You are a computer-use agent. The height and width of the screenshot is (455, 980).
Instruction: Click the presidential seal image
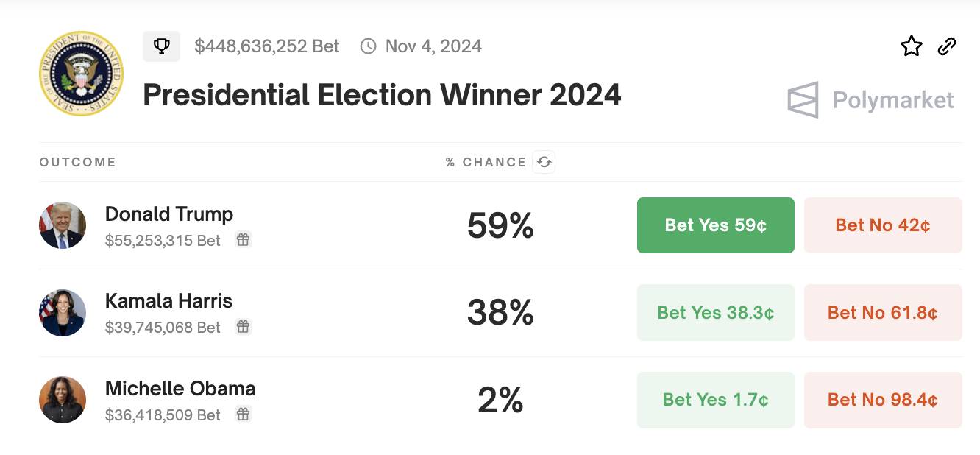click(81, 74)
